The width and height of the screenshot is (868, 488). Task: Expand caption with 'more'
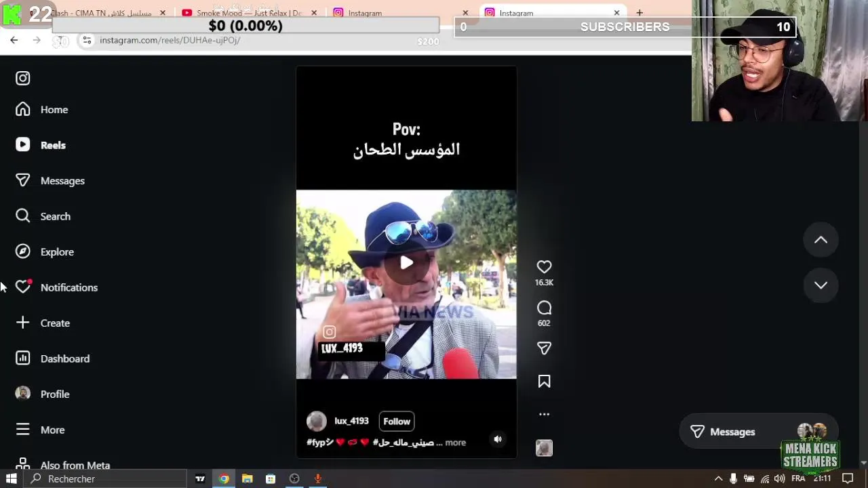[455, 443]
